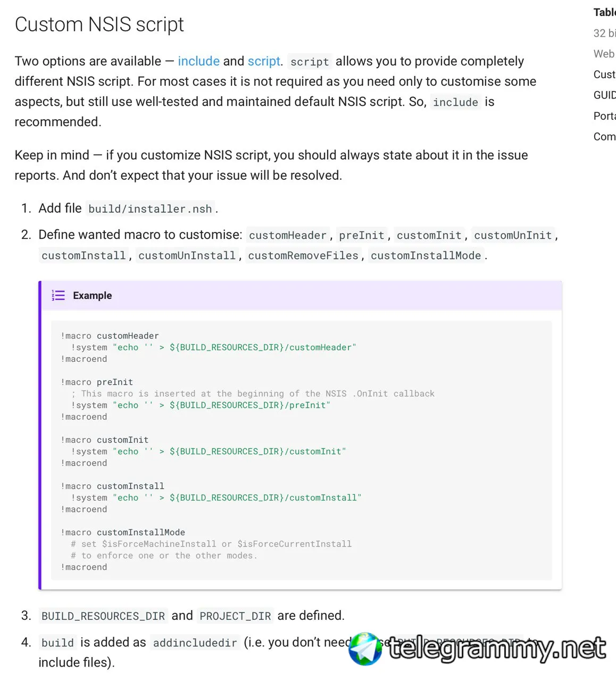
Task: Click the customHeader inline code label
Action: click(287, 236)
